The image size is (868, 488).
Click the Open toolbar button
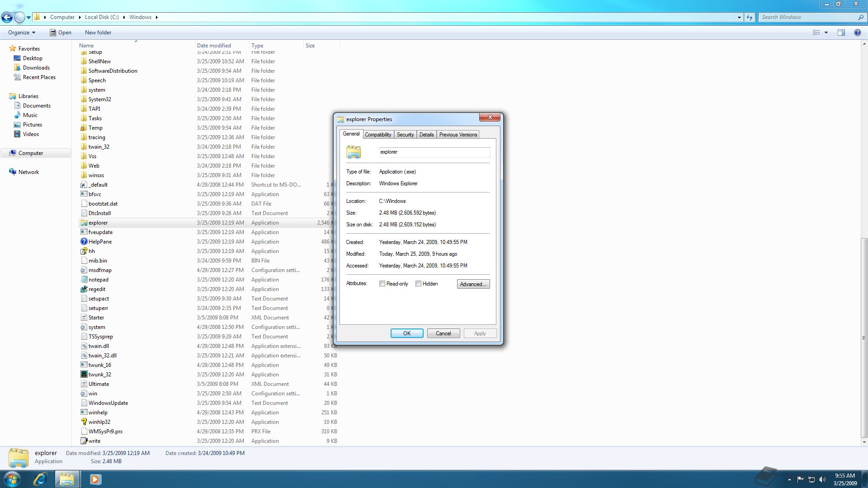coord(61,33)
